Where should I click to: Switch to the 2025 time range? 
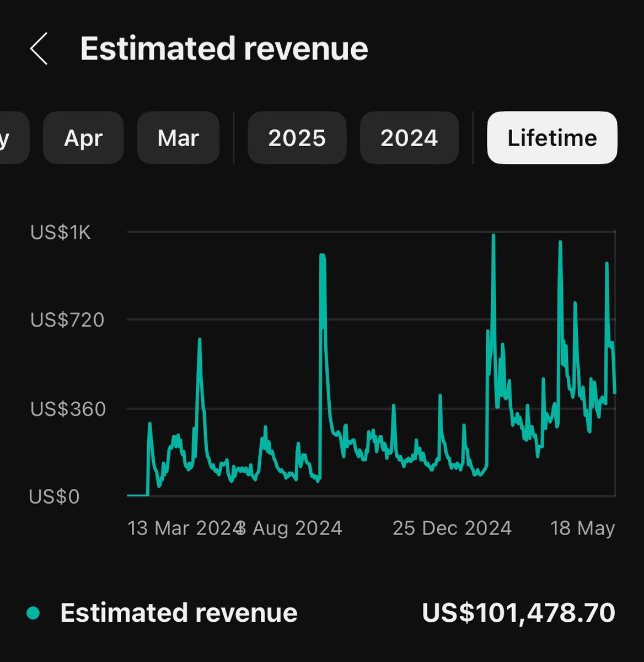tap(297, 138)
